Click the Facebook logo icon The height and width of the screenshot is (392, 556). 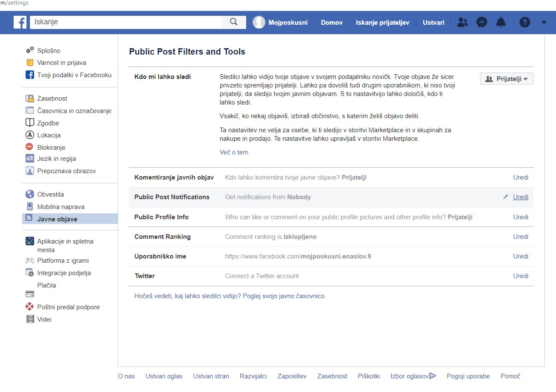coord(20,22)
